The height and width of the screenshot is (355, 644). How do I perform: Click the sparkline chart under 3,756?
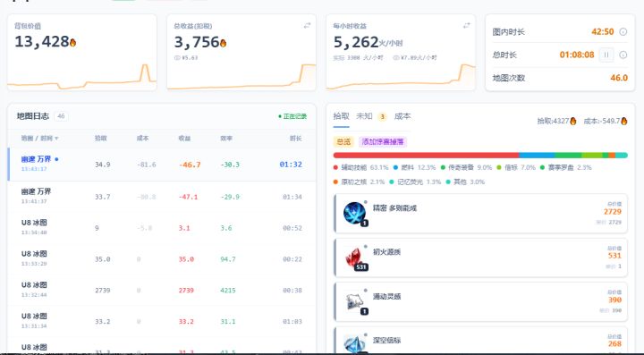(241, 77)
